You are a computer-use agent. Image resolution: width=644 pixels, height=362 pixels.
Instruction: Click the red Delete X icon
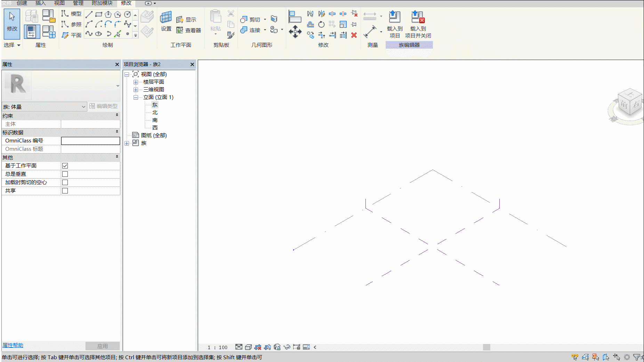[x=354, y=35]
